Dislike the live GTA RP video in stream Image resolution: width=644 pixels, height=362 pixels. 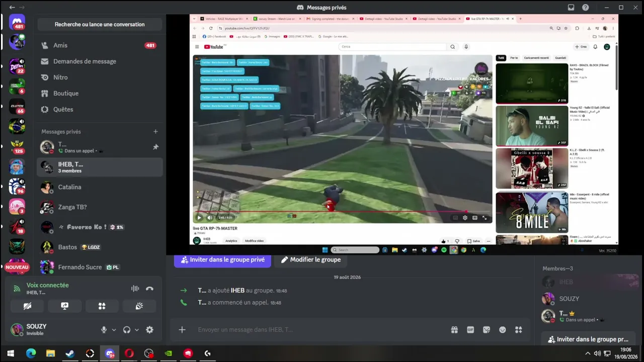[457, 241]
